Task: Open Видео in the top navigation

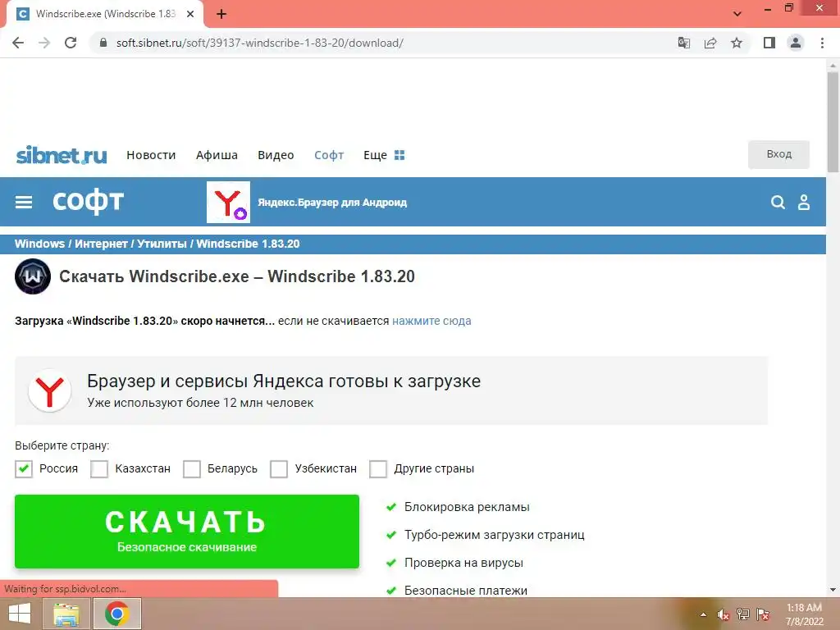Action: click(276, 155)
